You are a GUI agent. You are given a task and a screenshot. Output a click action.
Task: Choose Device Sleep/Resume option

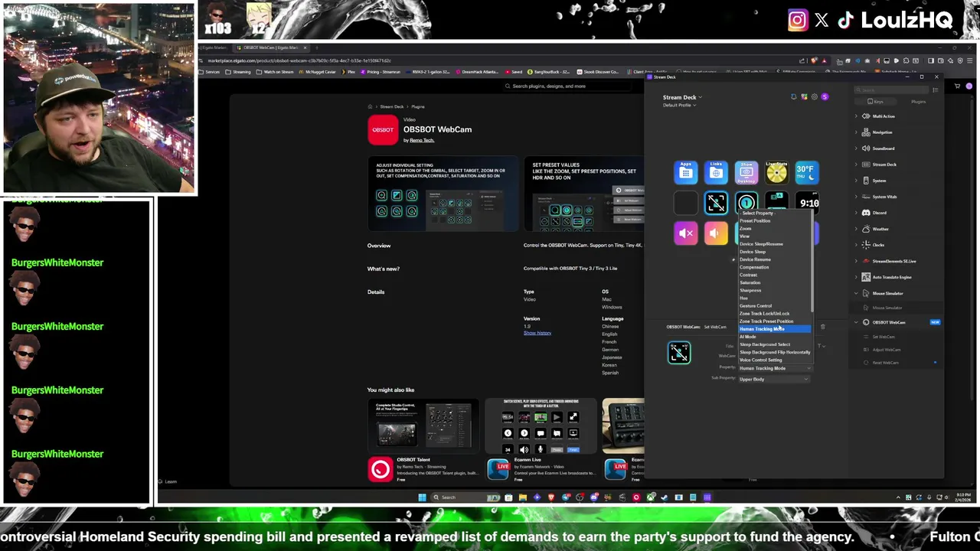click(774, 244)
